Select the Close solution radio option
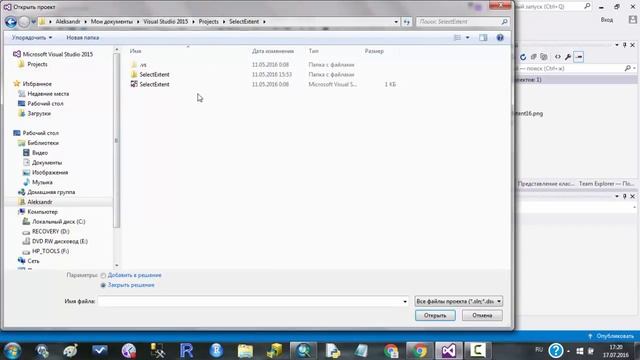This screenshot has height=360, width=640. [x=103, y=285]
